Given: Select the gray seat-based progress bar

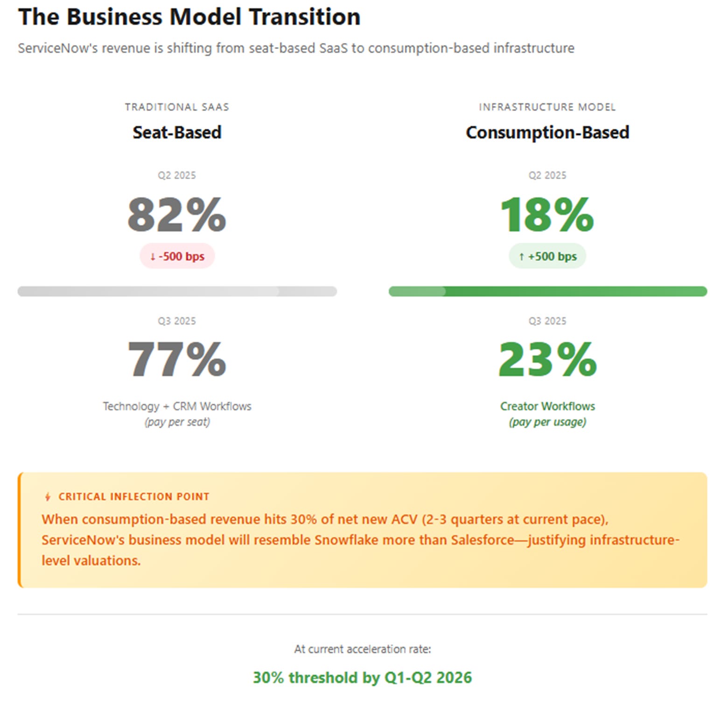Looking at the screenshot, I should [177, 291].
